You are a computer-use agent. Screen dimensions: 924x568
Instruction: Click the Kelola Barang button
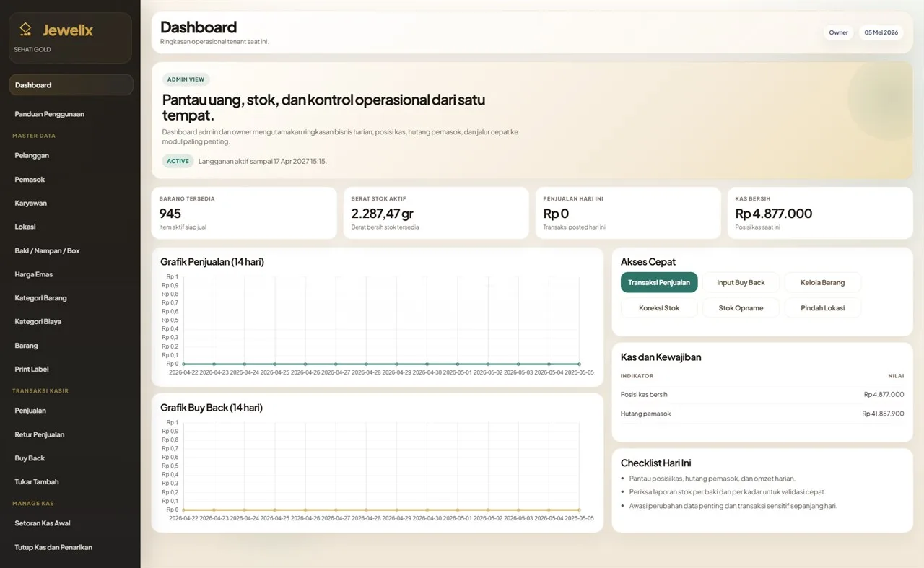point(822,282)
